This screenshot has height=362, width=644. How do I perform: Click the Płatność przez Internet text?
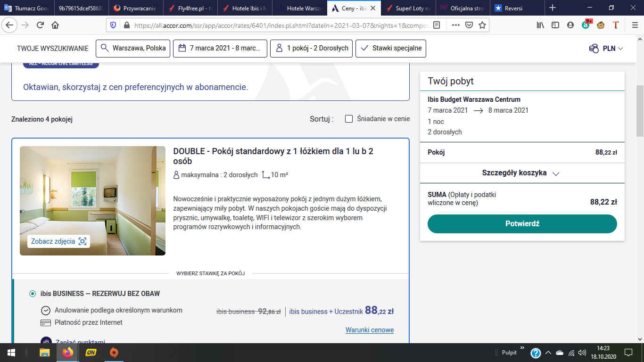[89, 322]
